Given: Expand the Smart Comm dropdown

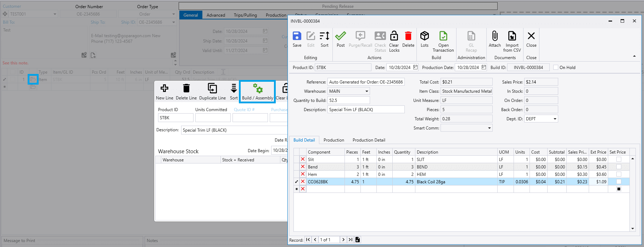Looking at the screenshot, I should (489, 128).
